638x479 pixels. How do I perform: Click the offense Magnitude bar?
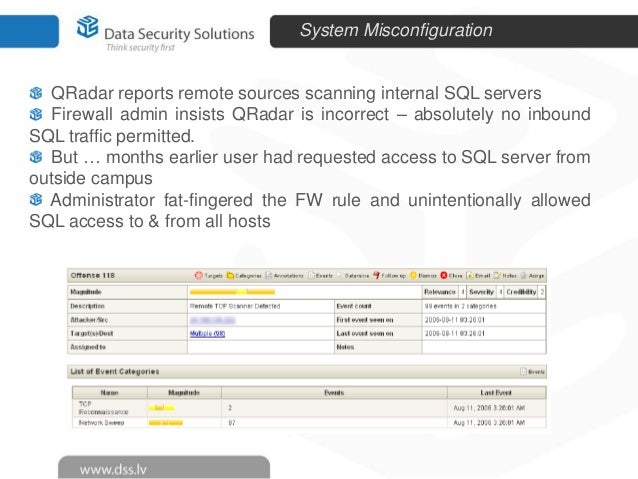pyautogui.click(x=232, y=292)
